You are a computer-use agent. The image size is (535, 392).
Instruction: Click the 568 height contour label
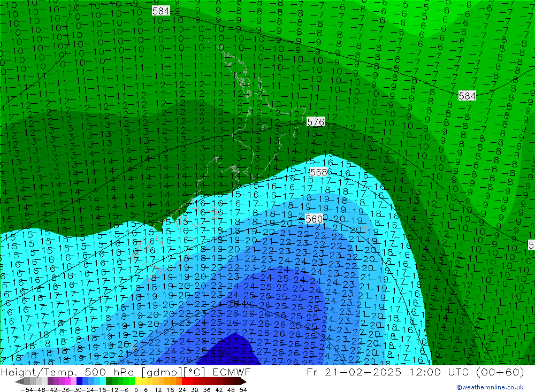(318, 172)
